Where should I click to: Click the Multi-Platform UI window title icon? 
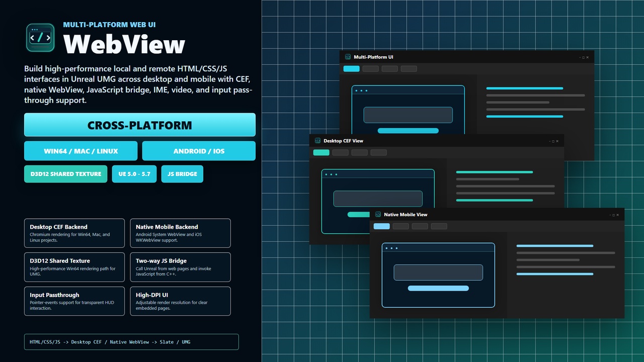[x=348, y=57]
